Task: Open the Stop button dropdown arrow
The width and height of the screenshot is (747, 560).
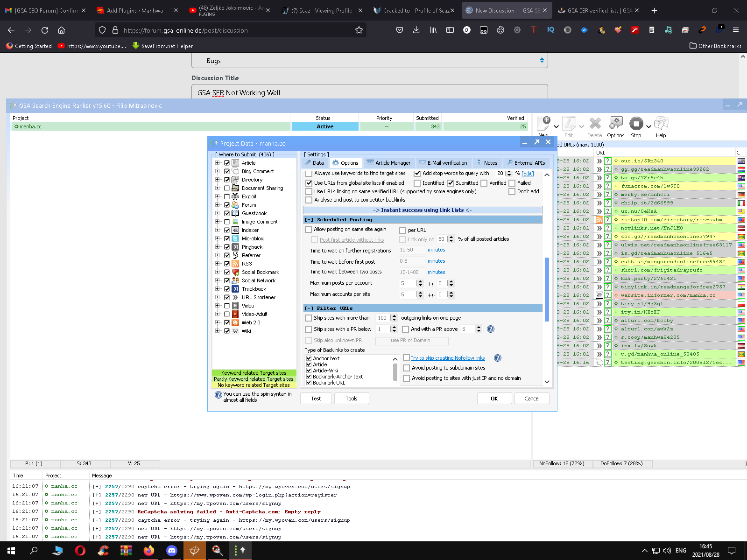Action: point(648,126)
